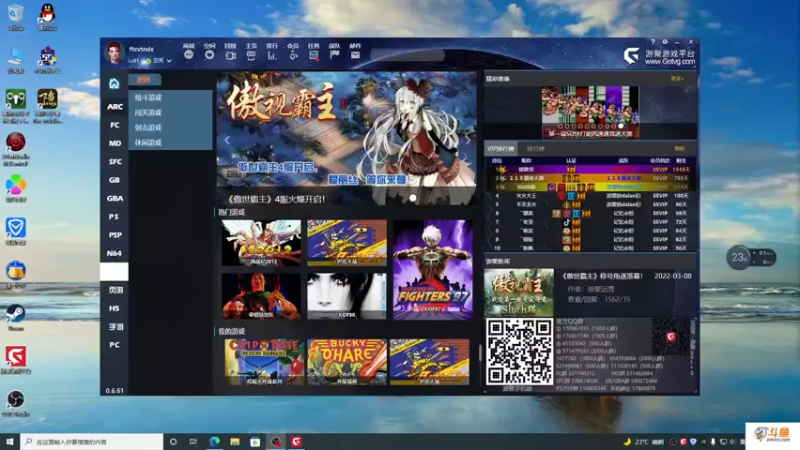The width and height of the screenshot is (800, 450).
Task: Open the Recycle Bin desktop icon
Action: [16, 17]
